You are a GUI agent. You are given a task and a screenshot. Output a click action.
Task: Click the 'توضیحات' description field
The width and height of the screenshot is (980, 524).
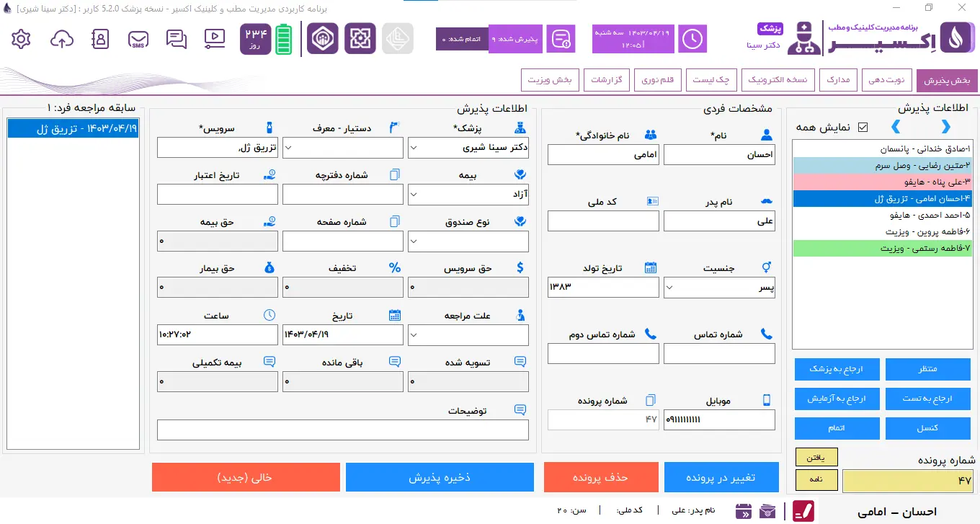pyautogui.click(x=343, y=430)
